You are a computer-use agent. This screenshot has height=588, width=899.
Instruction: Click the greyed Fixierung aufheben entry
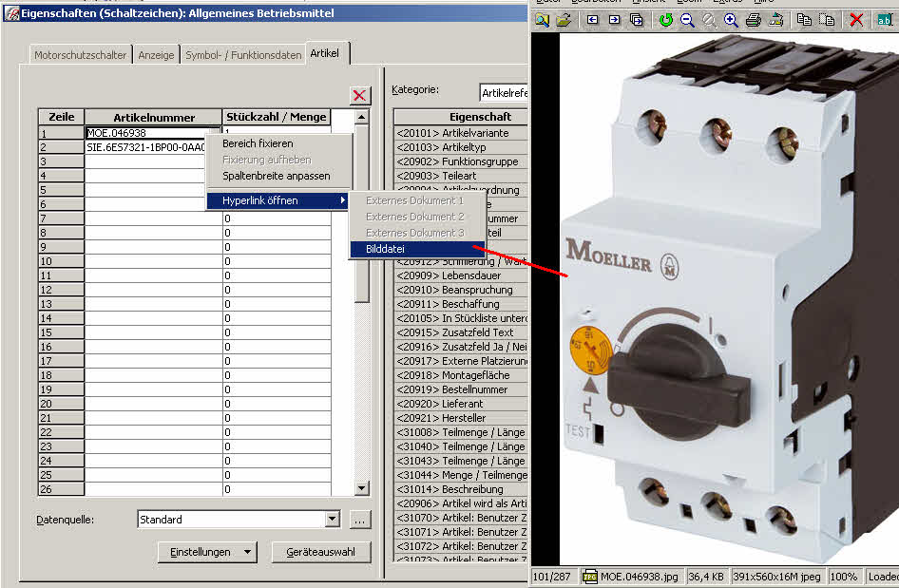267,160
